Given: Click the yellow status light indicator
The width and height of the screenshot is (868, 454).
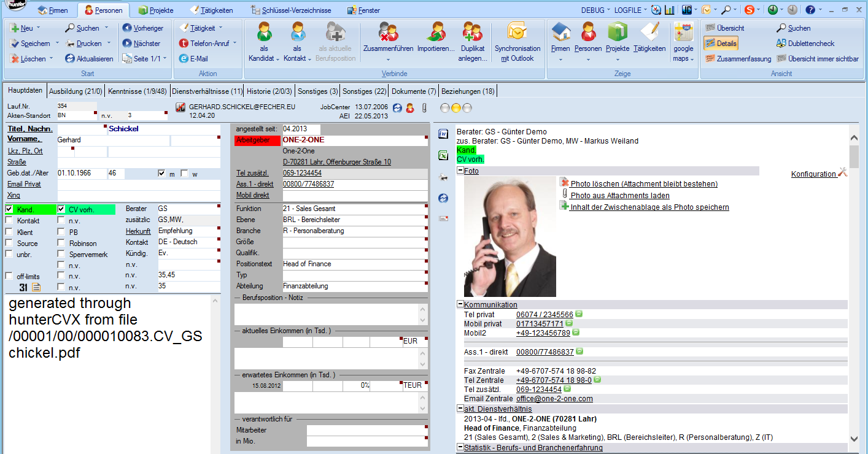Looking at the screenshot, I should click(455, 109).
